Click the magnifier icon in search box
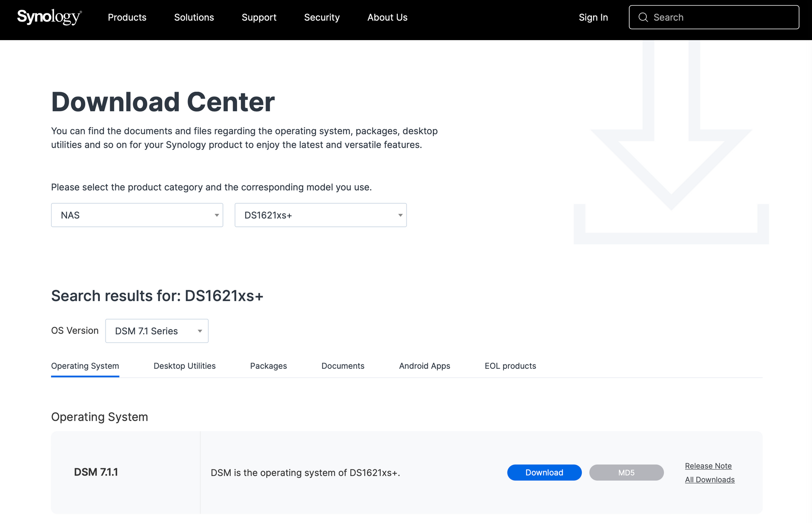Viewport: 812px width, 523px height. tap(643, 17)
